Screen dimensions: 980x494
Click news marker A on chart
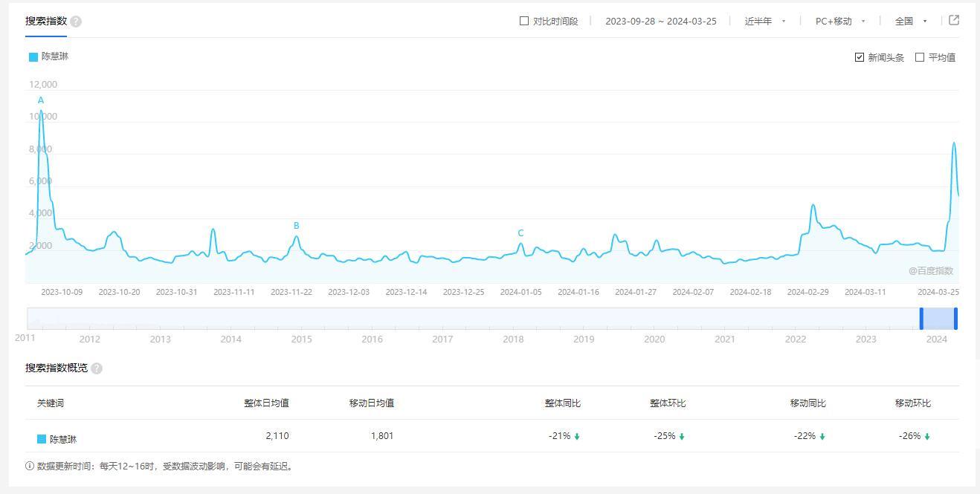click(41, 100)
